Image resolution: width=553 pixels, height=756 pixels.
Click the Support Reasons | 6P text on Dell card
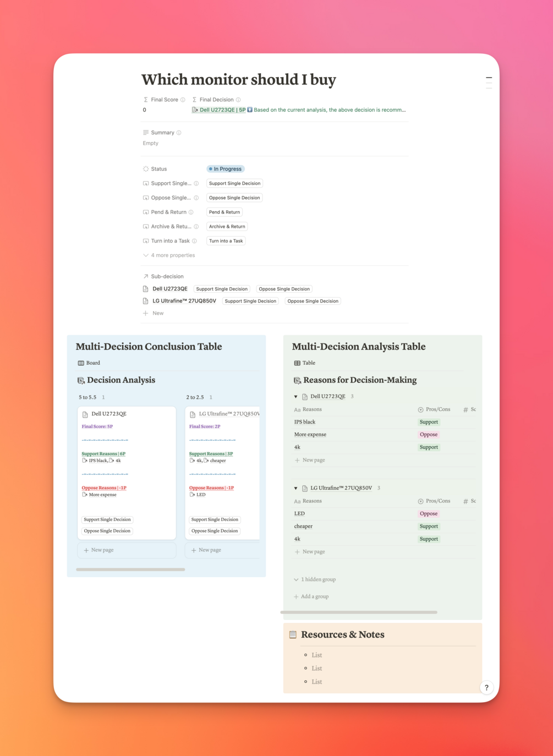(103, 454)
